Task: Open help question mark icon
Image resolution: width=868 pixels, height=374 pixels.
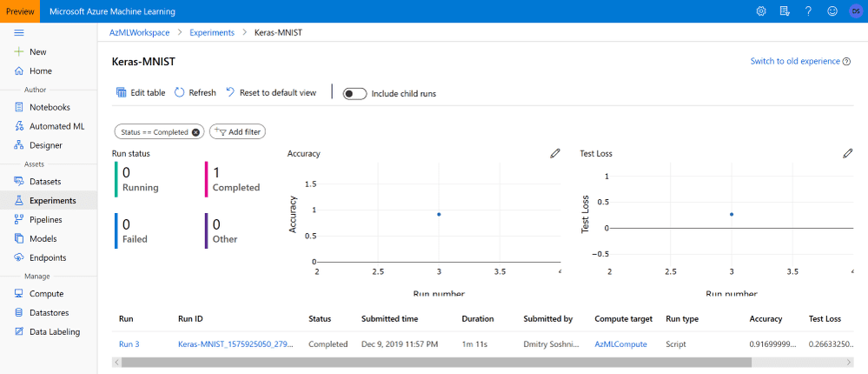Action: point(809,11)
